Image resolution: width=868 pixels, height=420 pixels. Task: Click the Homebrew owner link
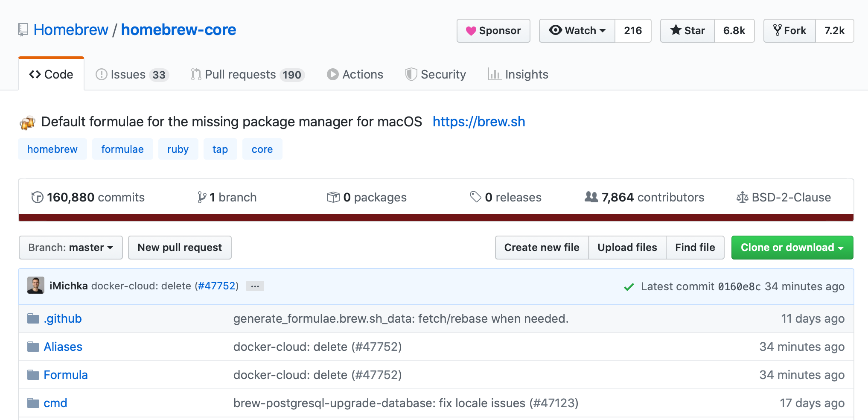tap(71, 30)
